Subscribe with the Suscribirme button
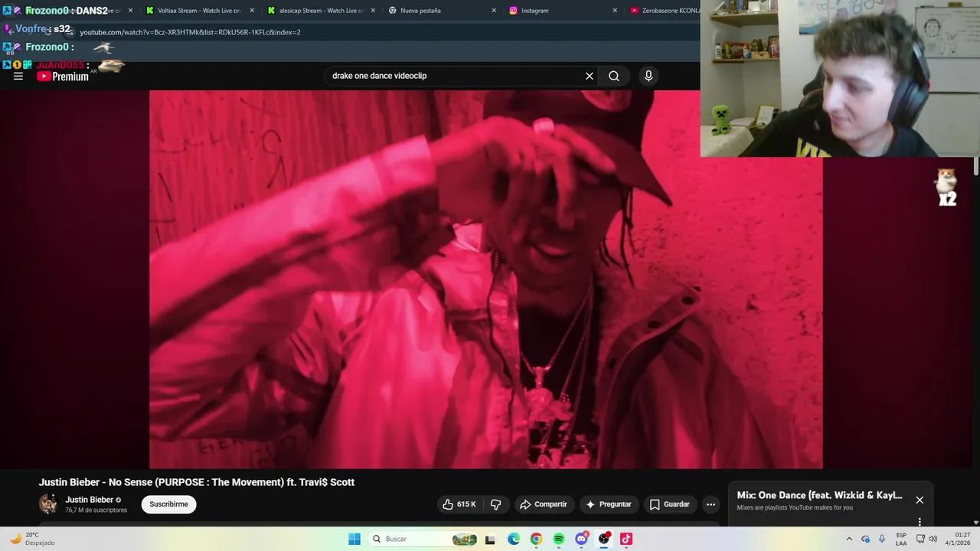Image resolution: width=980 pixels, height=551 pixels. tap(168, 504)
